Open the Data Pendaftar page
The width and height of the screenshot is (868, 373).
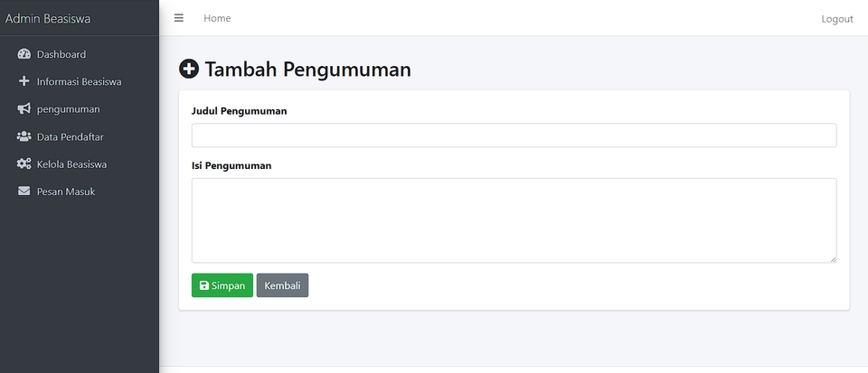[x=70, y=136]
